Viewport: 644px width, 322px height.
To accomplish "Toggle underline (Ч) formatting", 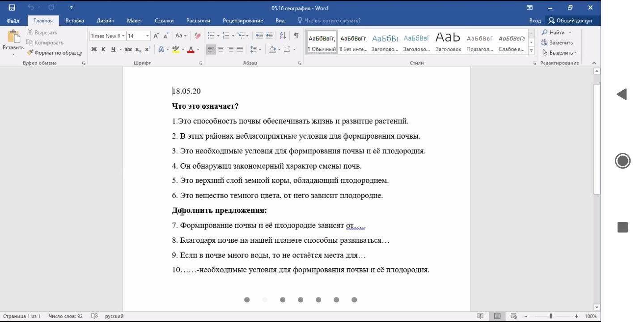I will click(113, 49).
